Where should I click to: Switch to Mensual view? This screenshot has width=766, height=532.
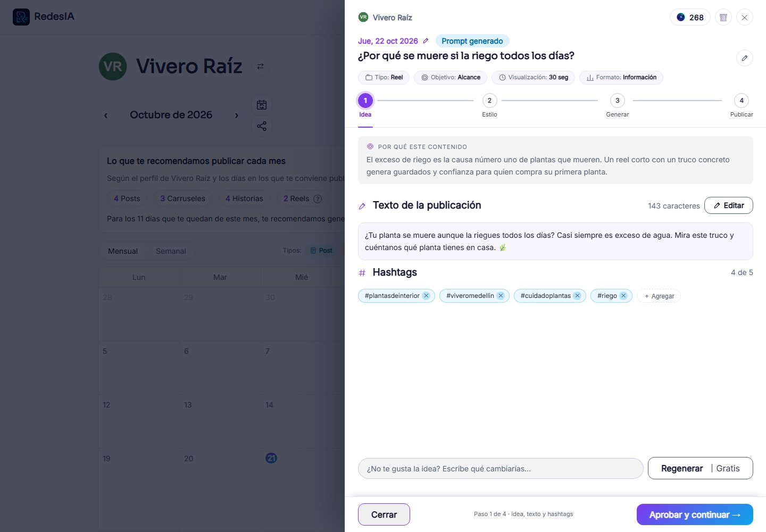pyautogui.click(x=123, y=251)
